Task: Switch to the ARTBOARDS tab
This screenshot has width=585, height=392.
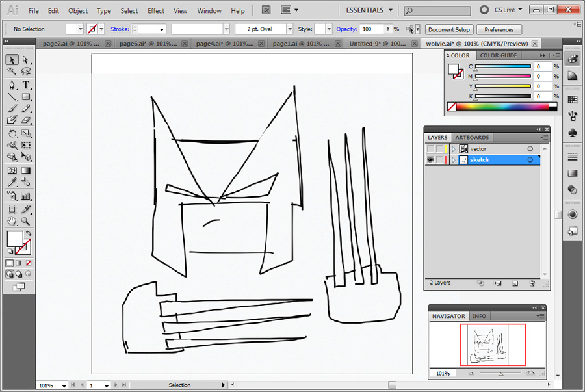Action: click(x=472, y=138)
